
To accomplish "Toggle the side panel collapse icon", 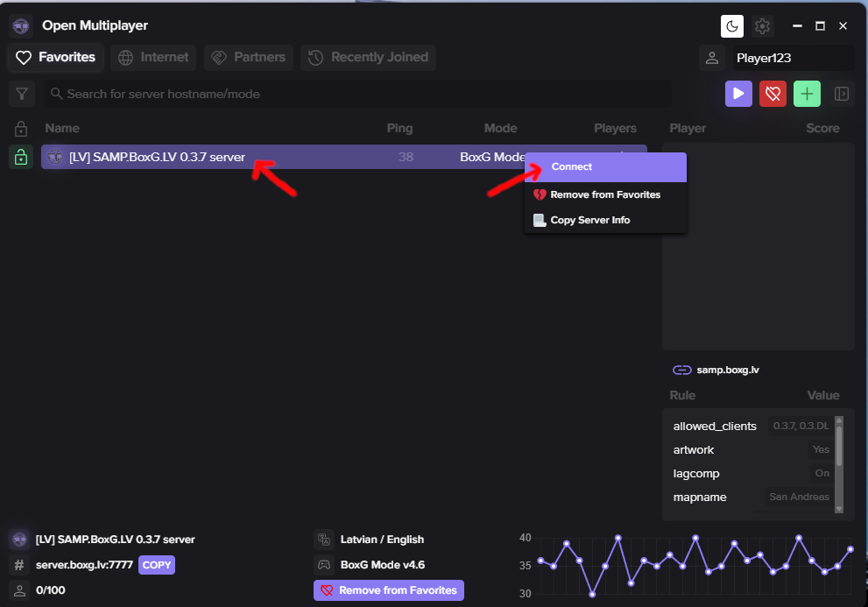I will point(842,94).
